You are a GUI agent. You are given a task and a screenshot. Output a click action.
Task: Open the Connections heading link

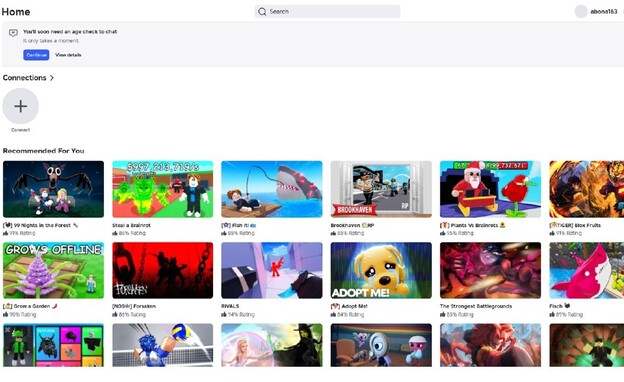tap(24, 78)
